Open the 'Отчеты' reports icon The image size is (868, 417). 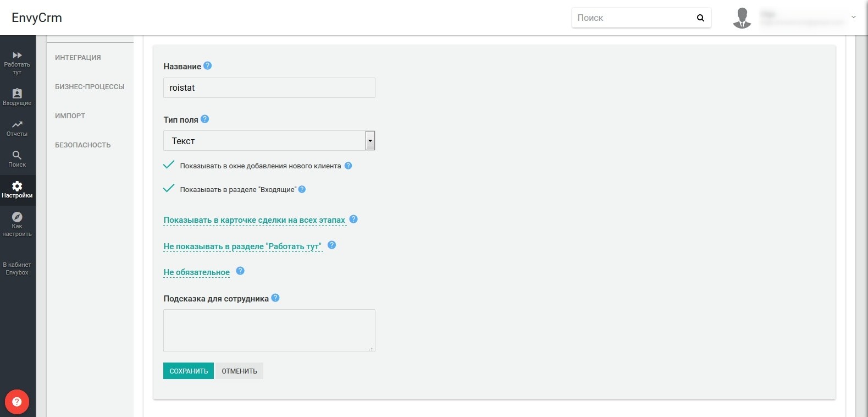[x=17, y=125]
